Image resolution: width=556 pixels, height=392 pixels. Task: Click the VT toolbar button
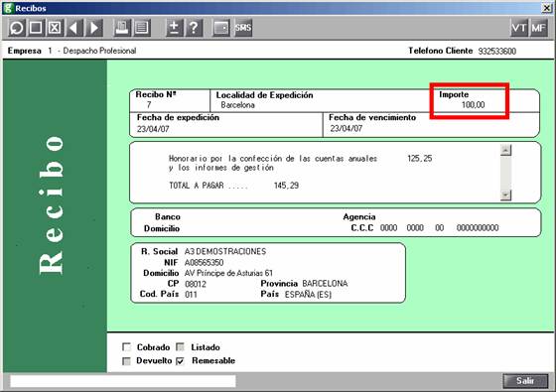tap(519, 28)
